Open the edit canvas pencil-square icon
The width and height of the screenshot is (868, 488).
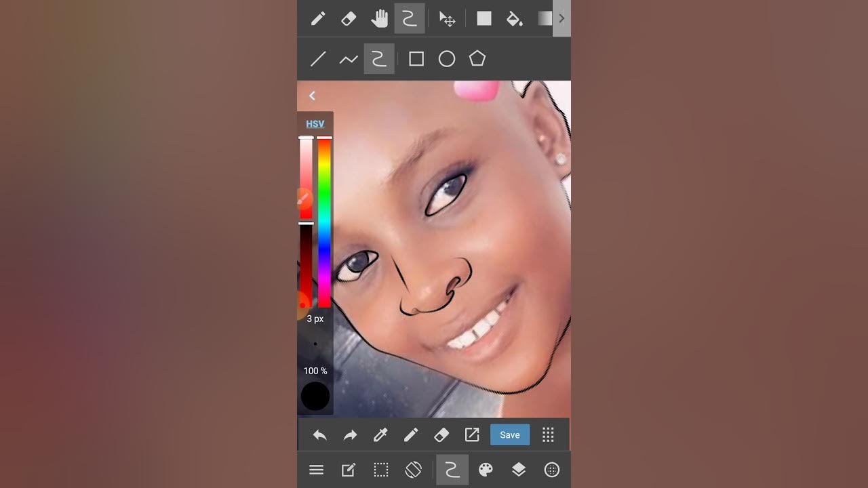tap(348, 470)
